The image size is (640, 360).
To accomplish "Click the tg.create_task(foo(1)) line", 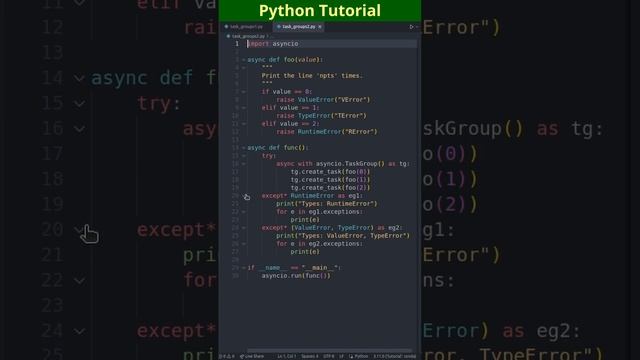I will [x=330, y=180].
